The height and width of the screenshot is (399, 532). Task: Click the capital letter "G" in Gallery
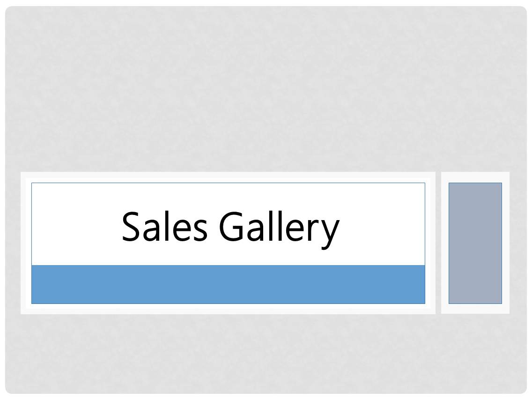click(231, 226)
